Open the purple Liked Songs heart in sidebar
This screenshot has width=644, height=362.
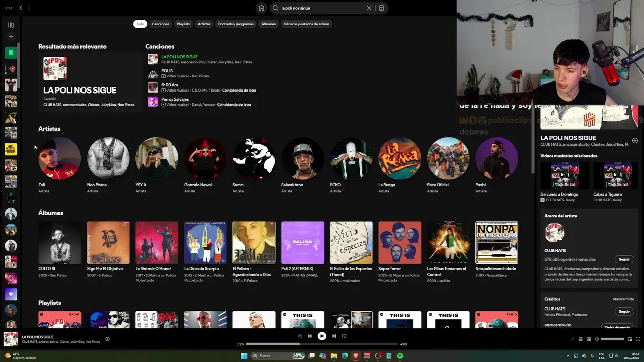tap(11, 294)
